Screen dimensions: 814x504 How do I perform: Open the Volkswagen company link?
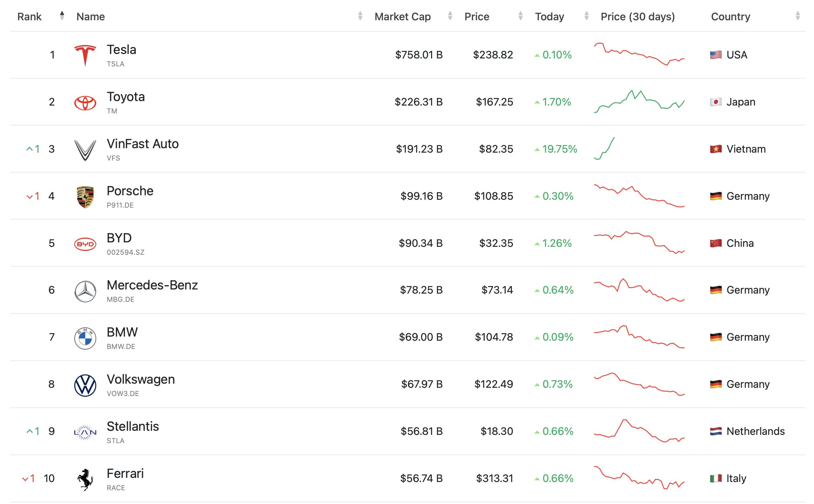141,380
